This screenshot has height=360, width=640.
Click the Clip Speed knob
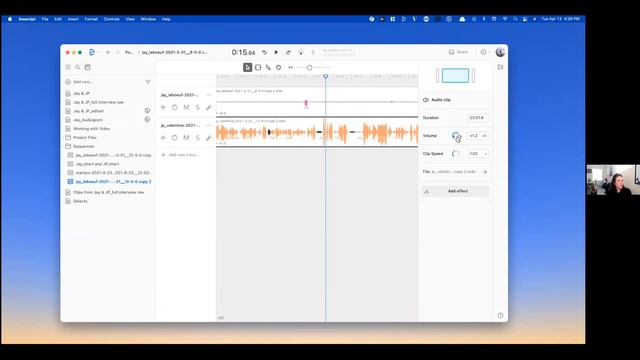click(x=455, y=154)
